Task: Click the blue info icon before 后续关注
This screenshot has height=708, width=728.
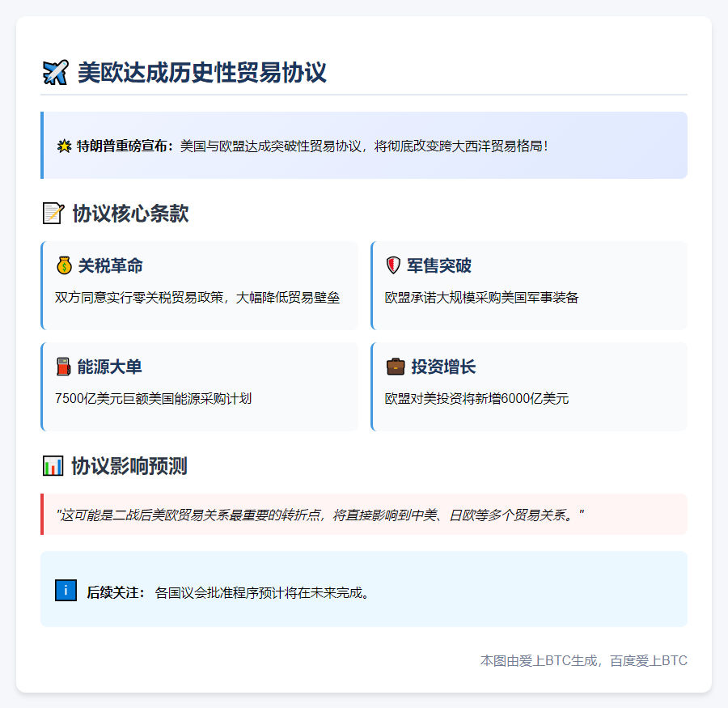Action: click(66, 591)
